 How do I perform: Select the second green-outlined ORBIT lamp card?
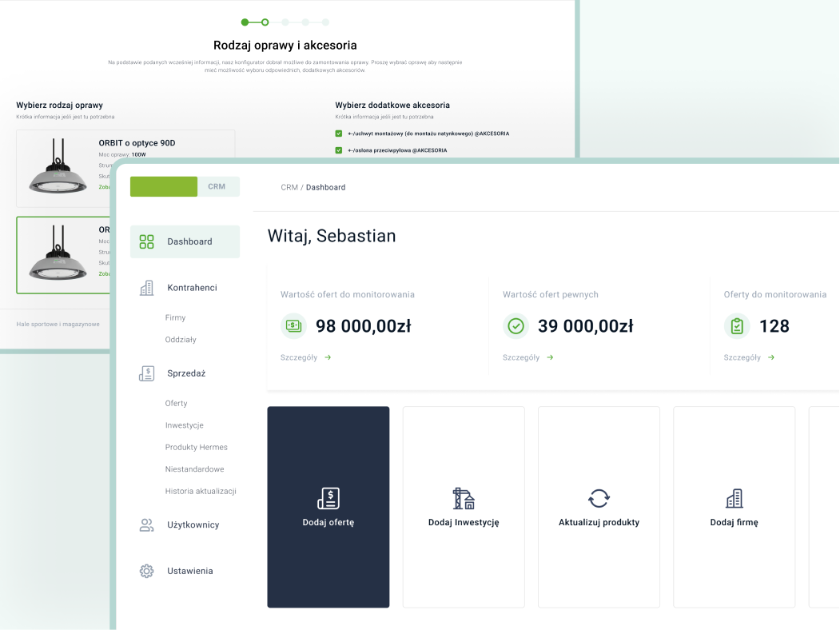point(63,255)
